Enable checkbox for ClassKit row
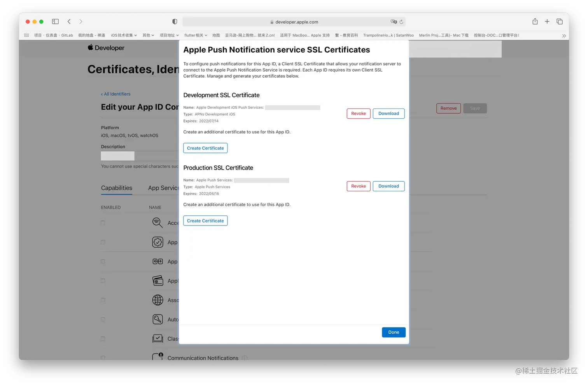The width and height of the screenshot is (588, 385). 103,338
